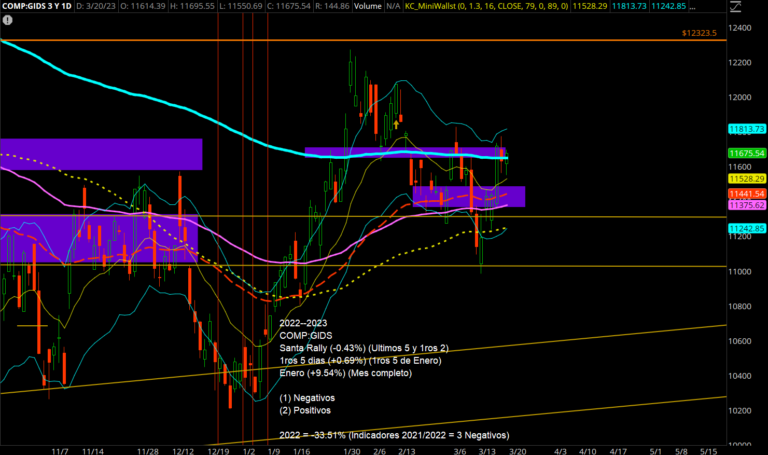This screenshot has height=455, width=768.
Task: Click the 1/30 date on the time axis
Action: [x=351, y=450]
